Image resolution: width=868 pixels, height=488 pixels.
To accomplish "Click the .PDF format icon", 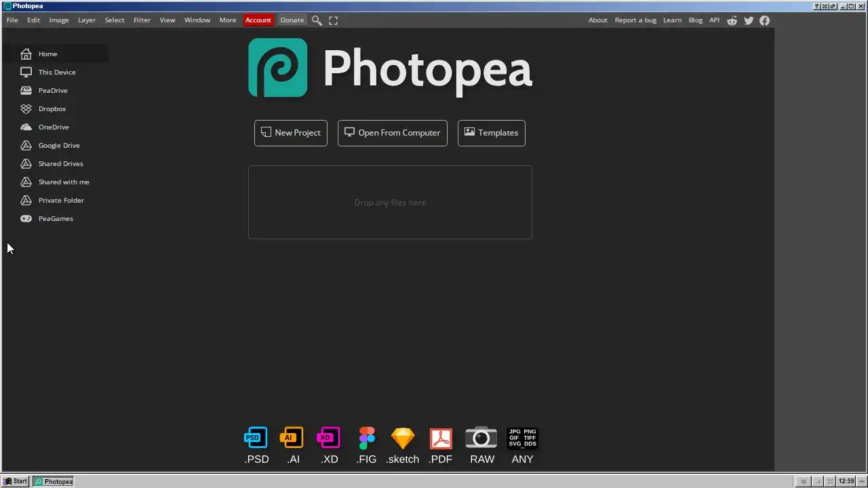I will [441, 445].
